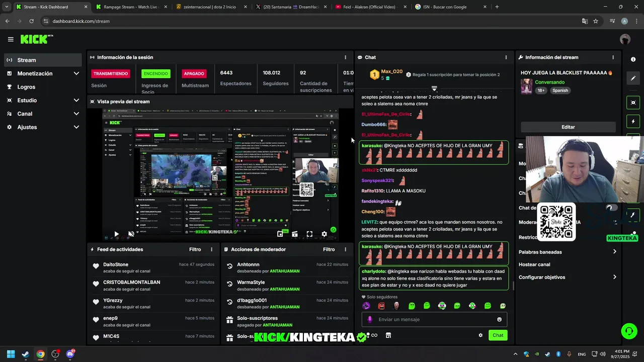Viewport: 644px width, 362px height.
Task: Click the lightning bolt icon in right sidebar
Action: tap(633, 122)
